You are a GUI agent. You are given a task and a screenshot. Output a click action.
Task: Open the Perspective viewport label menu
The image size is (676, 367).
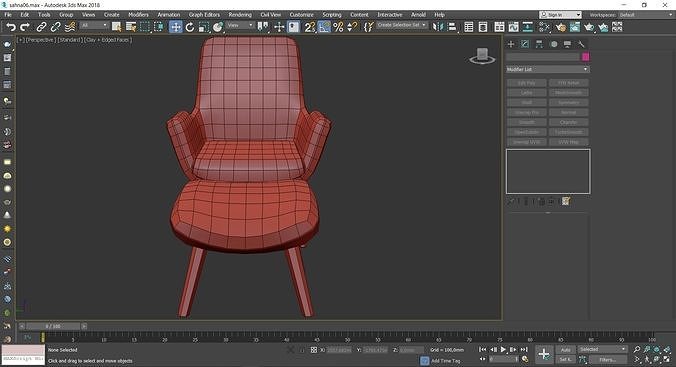click(40, 40)
